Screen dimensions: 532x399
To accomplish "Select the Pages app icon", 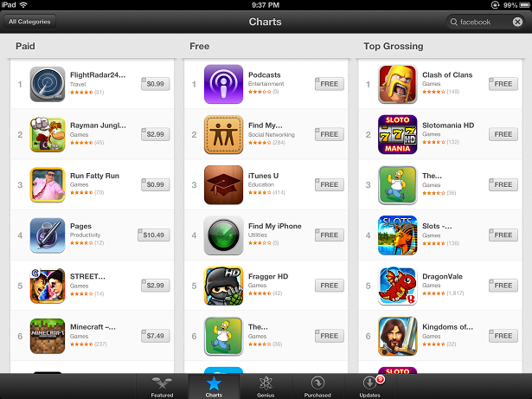I will pos(48,235).
